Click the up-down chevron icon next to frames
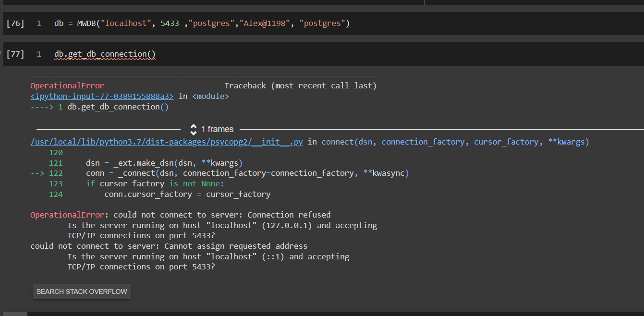Screen dimensions: 644x316 pos(194,129)
